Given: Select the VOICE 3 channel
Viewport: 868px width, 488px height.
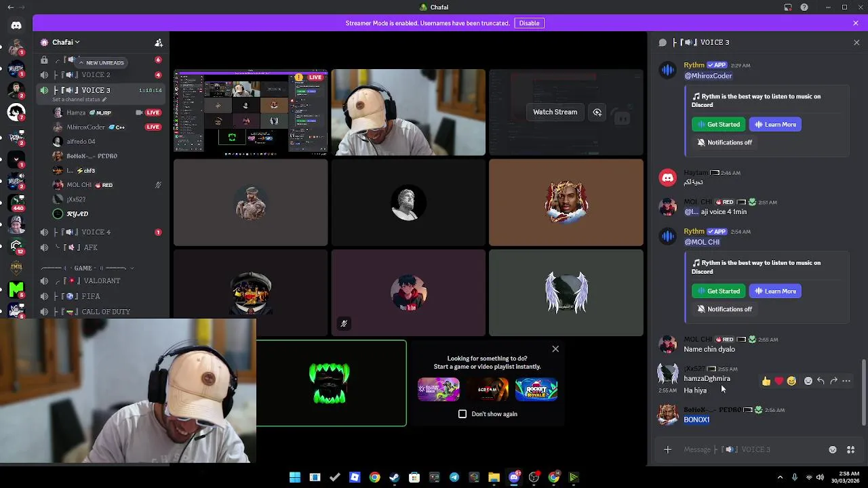Looking at the screenshot, I should (102, 90).
